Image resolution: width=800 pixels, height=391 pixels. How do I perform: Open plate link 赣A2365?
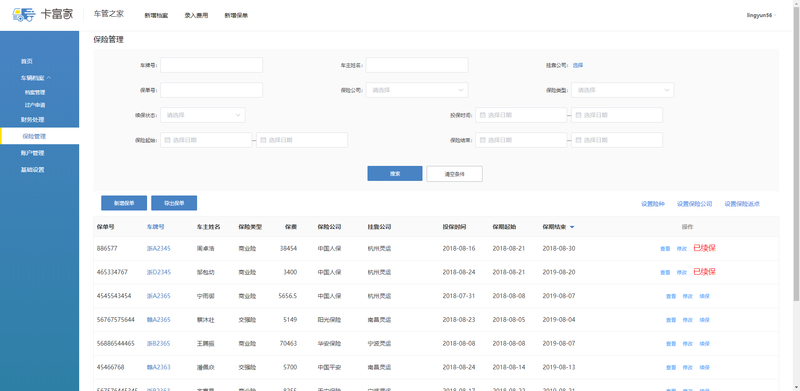(159, 320)
